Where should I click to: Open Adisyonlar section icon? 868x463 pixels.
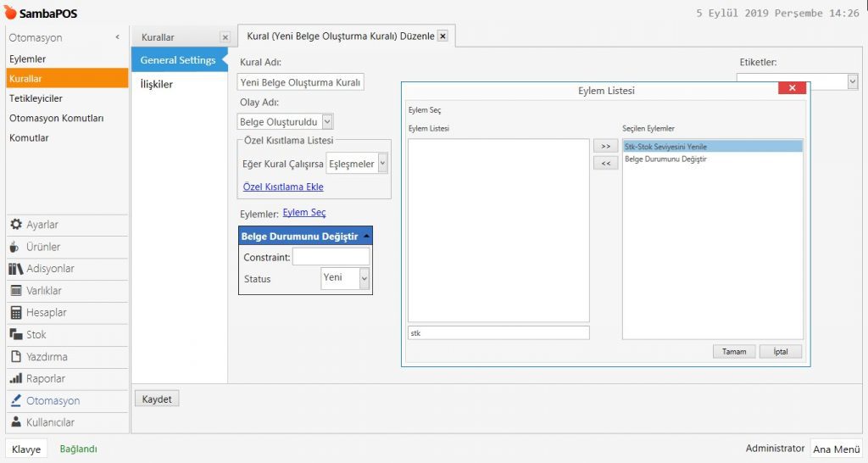pos(15,269)
